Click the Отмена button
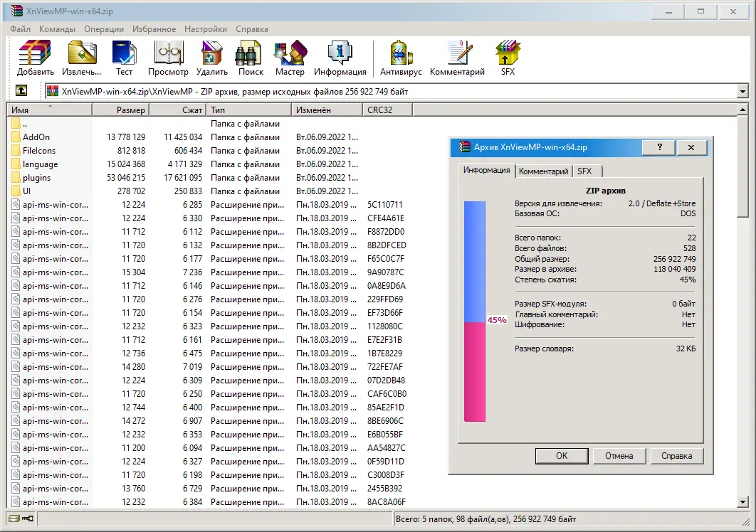756x532 pixels. coord(619,456)
